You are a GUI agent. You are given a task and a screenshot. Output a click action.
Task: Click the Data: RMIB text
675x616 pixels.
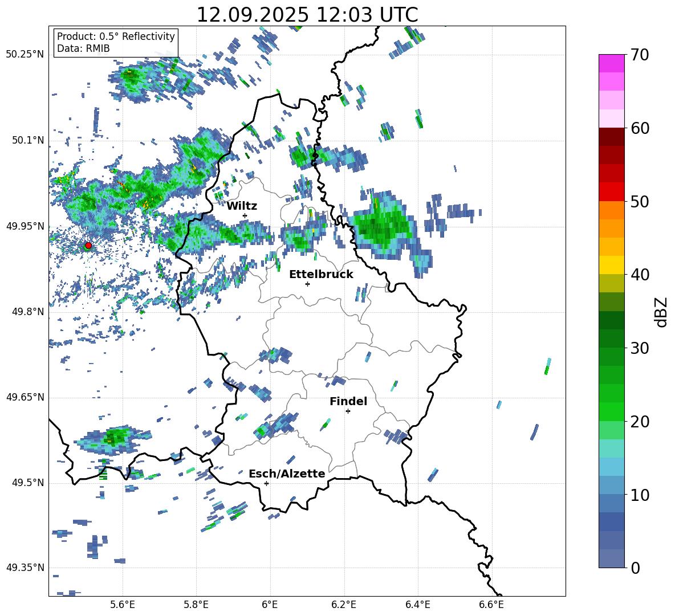click(83, 48)
